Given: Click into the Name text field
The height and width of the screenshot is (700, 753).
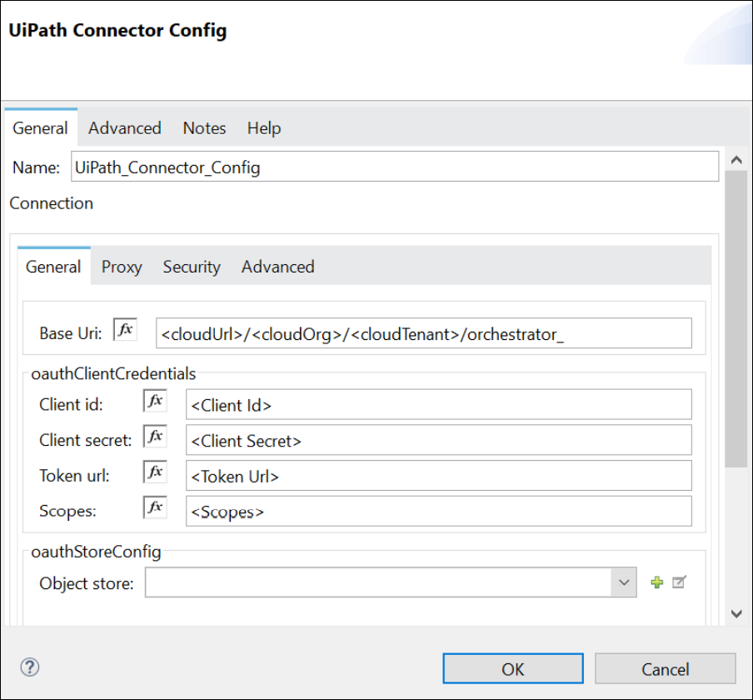Looking at the screenshot, I should (393, 167).
